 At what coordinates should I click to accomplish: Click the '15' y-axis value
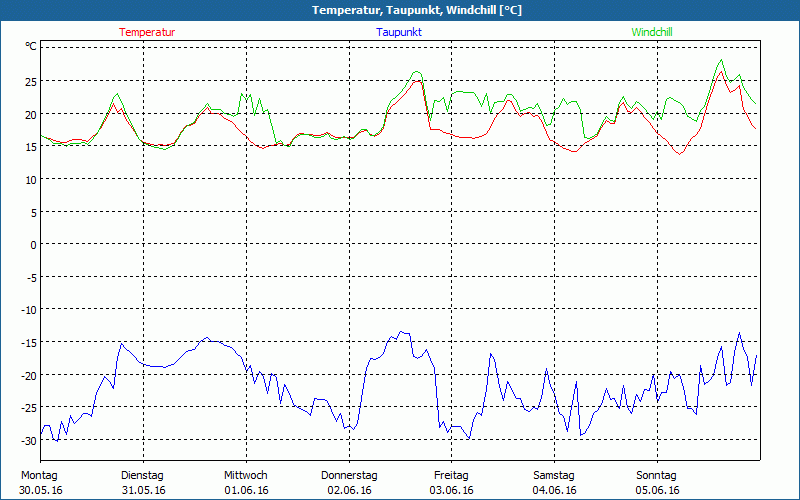coord(31,147)
